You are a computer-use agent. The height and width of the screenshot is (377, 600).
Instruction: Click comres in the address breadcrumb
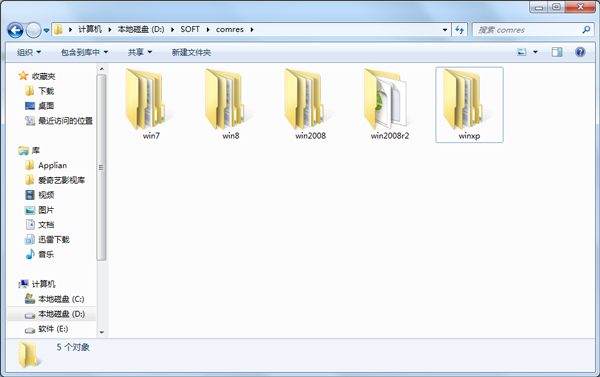tap(230, 29)
